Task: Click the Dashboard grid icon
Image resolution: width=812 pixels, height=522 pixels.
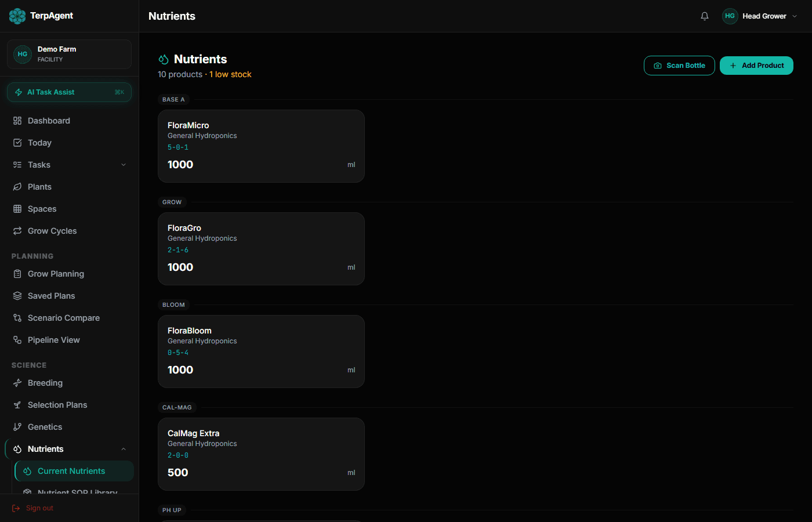Action: (17, 121)
